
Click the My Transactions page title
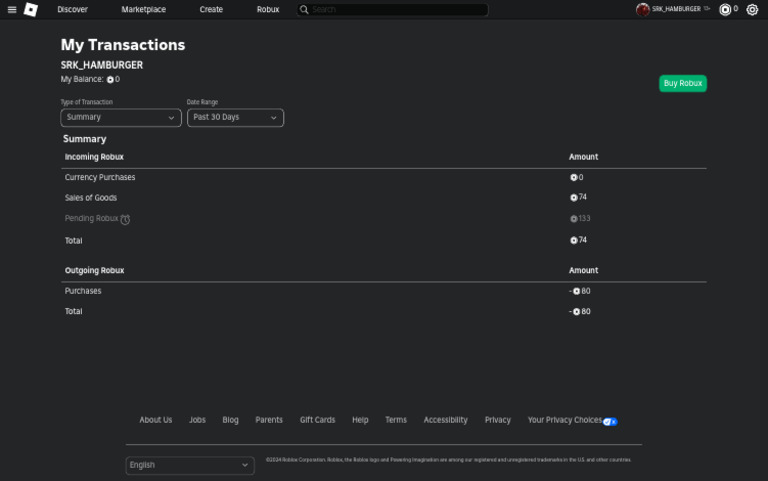[x=123, y=45]
